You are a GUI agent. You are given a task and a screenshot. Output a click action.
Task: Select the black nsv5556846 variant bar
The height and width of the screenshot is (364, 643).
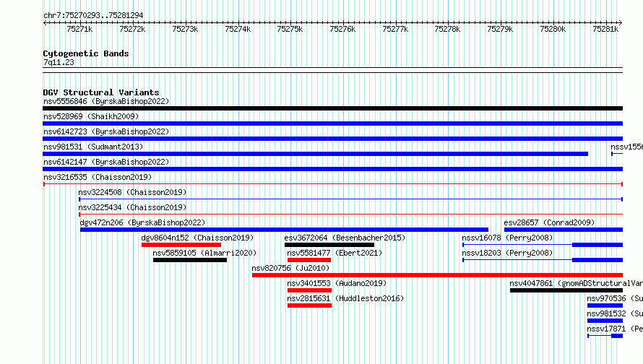click(x=332, y=108)
